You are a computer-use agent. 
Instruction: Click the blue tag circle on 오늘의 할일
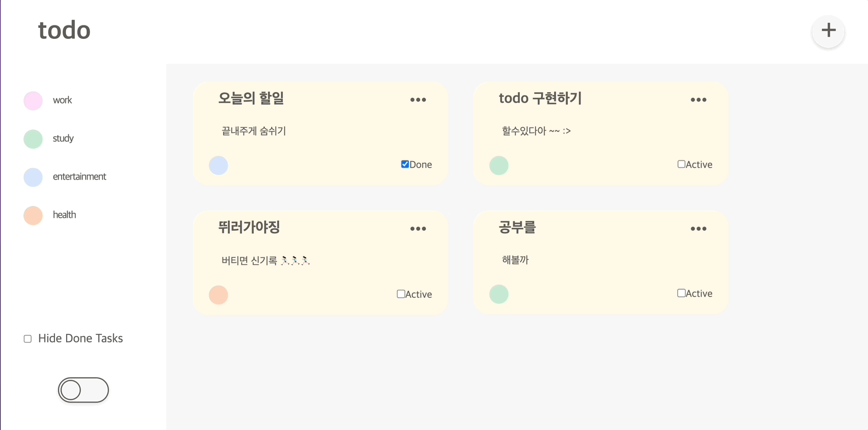point(218,165)
